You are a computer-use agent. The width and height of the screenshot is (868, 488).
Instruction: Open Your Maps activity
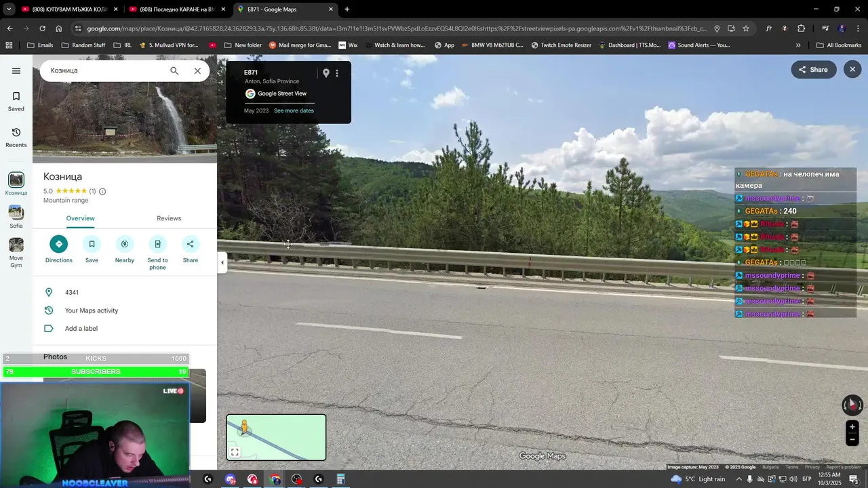click(x=125, y=310)
